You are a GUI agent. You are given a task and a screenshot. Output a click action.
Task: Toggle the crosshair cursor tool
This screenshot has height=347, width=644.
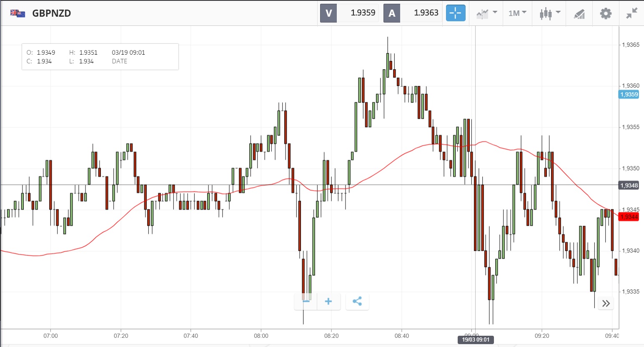pos(455,13)
